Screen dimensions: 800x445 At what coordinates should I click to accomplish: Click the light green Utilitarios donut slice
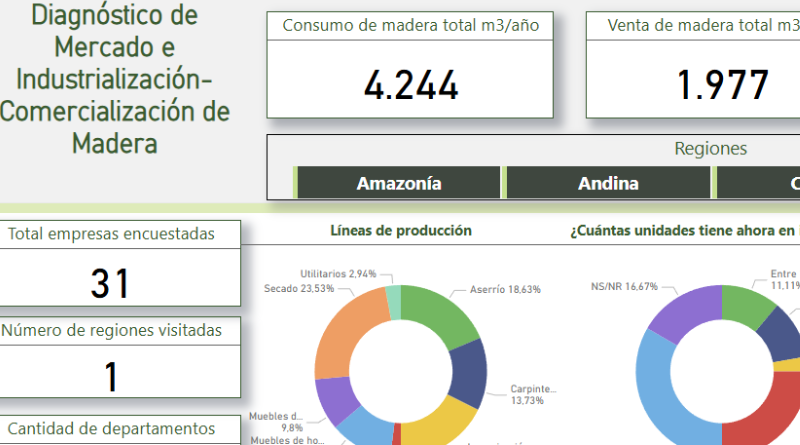[394, 303]
